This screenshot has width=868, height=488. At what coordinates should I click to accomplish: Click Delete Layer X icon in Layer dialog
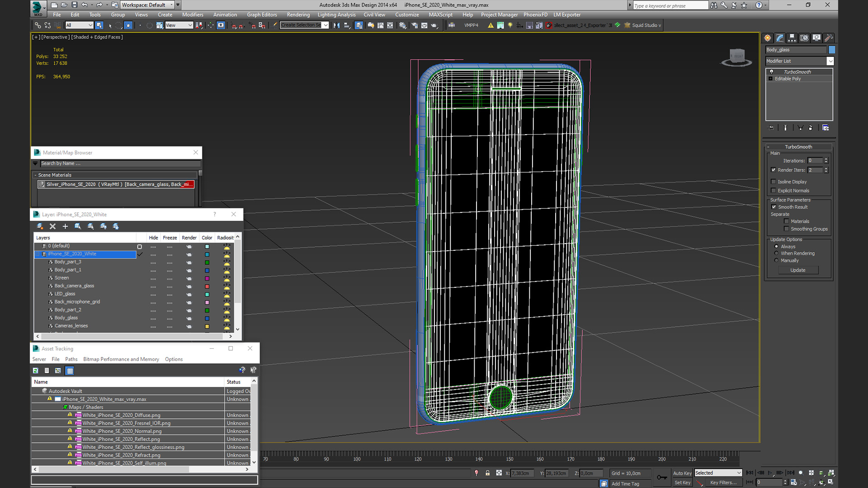52,226
